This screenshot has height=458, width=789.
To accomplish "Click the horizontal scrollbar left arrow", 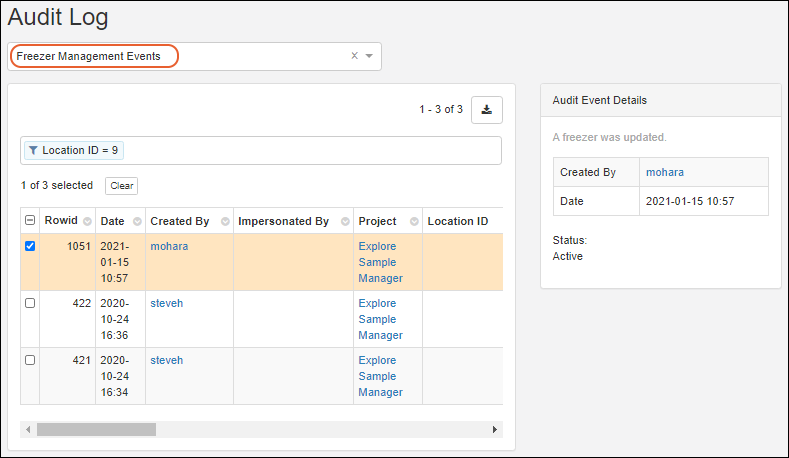I will point(28,429).
